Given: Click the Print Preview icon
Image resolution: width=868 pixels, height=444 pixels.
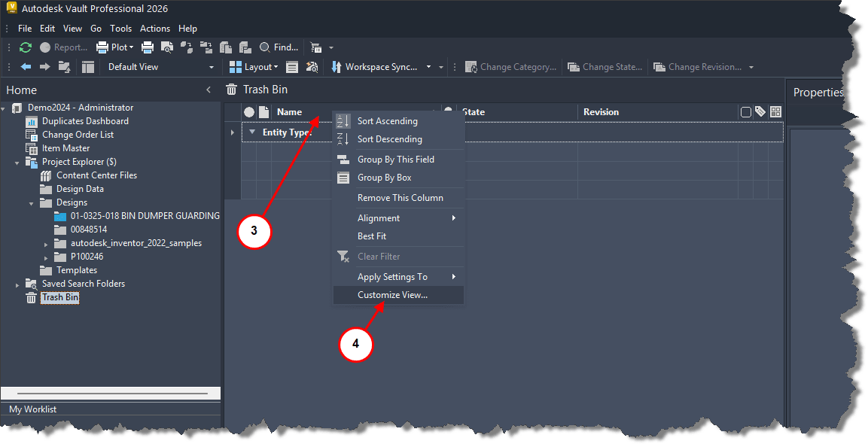Looking at the screenshot, I should (167, 47).
